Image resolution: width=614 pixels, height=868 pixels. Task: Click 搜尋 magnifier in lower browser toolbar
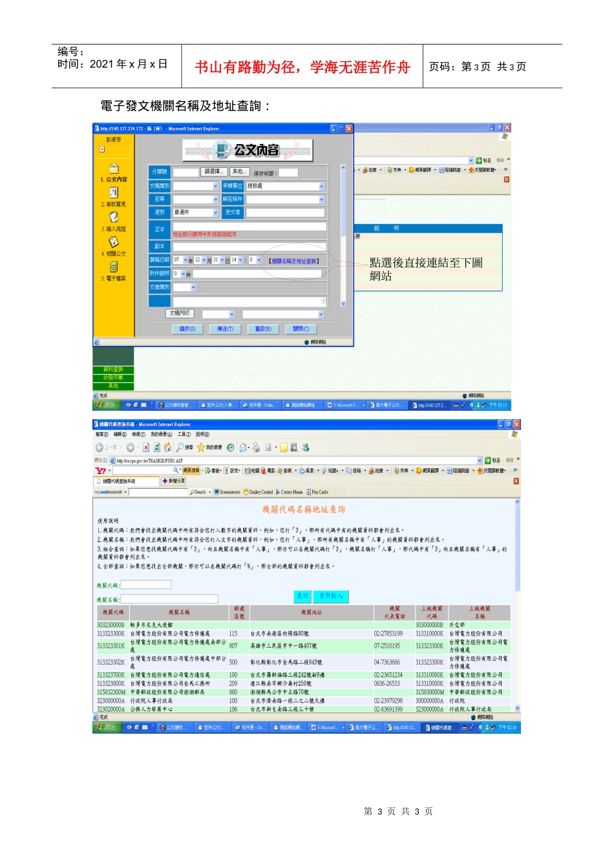tap(180, 447)
